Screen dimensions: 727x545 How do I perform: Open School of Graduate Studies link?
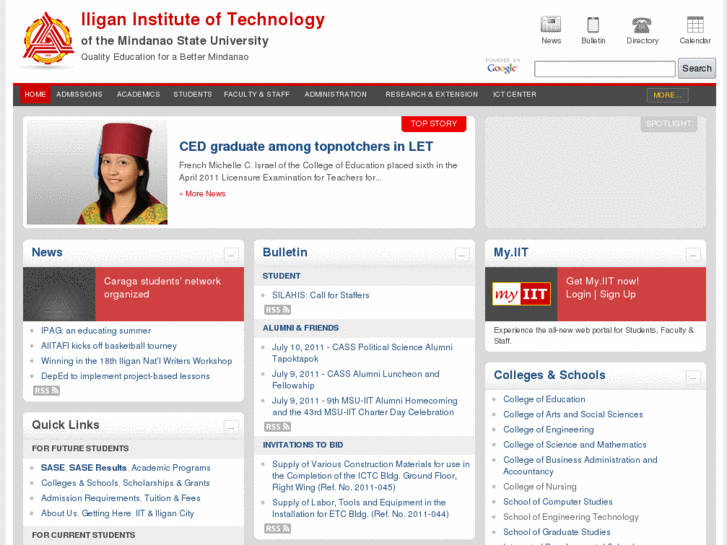[x=557, y=532]
